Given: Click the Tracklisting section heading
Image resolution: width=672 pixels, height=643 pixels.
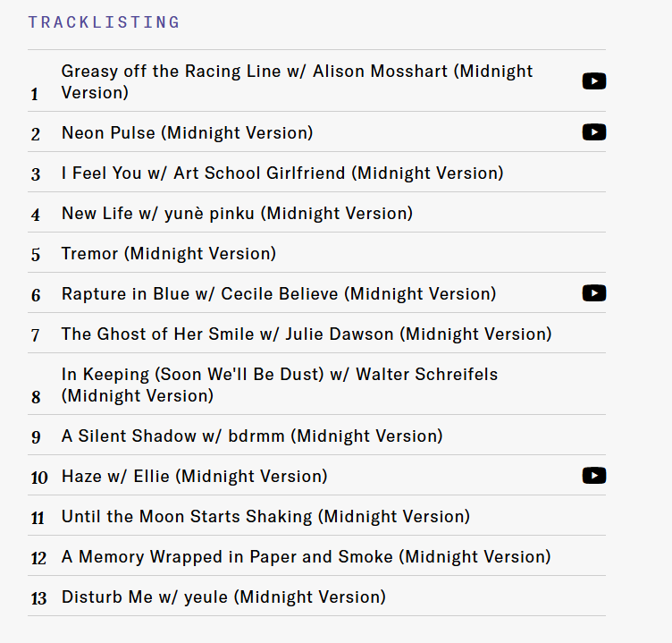Looking at the screenshot, I should (x=104, y=22).
